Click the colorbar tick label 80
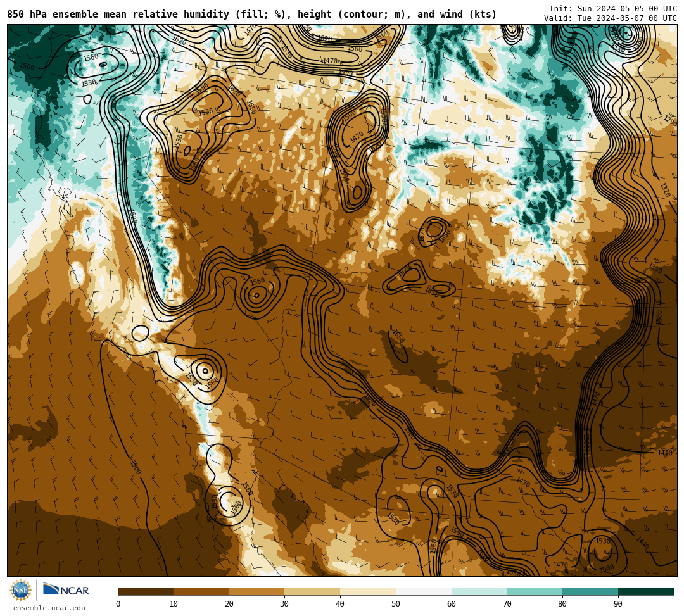This screenshot has height=616, width=684. pyautogui.click(x=562, y=604)
